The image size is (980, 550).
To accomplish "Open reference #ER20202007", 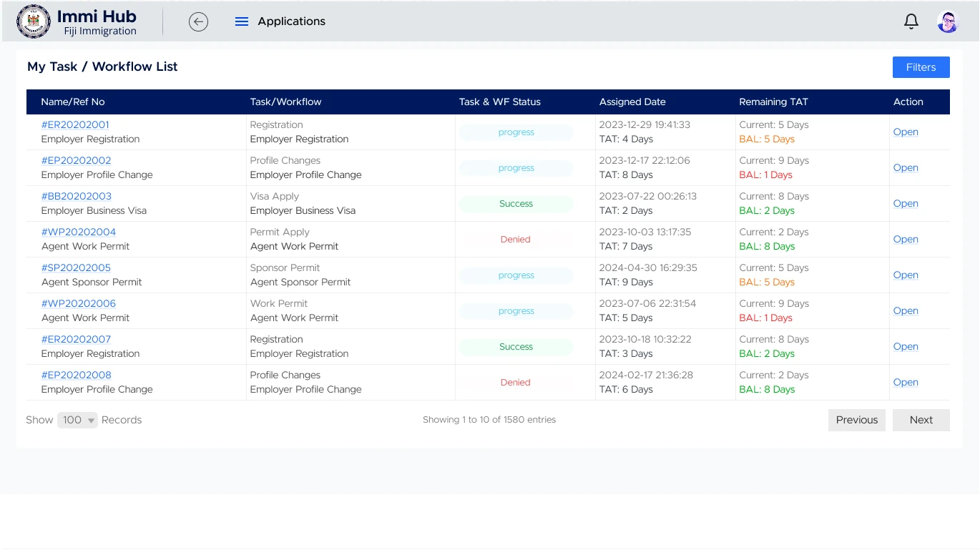I will point(76,339).
